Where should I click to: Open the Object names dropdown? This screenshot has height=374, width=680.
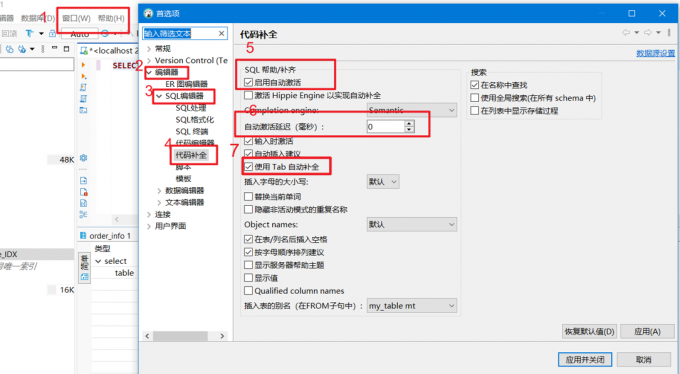point(412,224)
